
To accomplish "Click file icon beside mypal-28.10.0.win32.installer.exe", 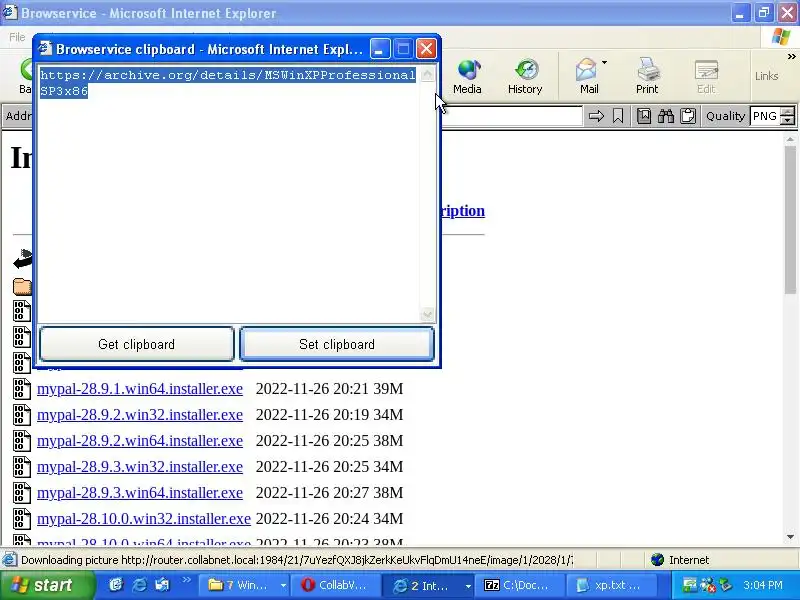I will click(x=21, y=519).
